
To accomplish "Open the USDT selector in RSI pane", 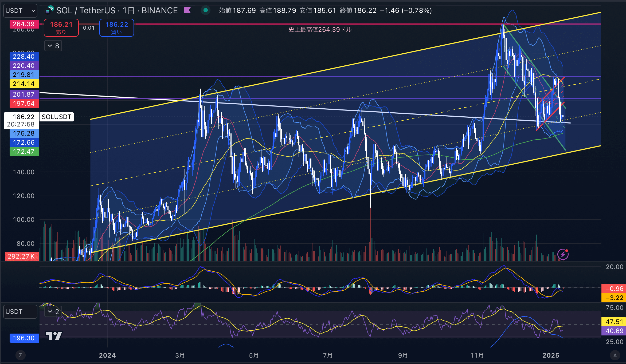I will click(x=20, y=312).
